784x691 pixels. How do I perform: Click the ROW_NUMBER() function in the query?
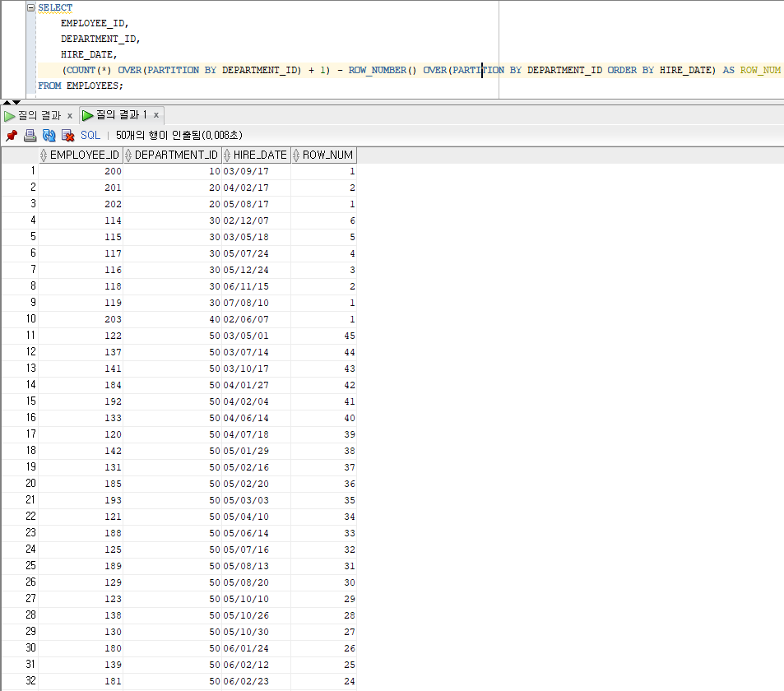pos(382,70)
